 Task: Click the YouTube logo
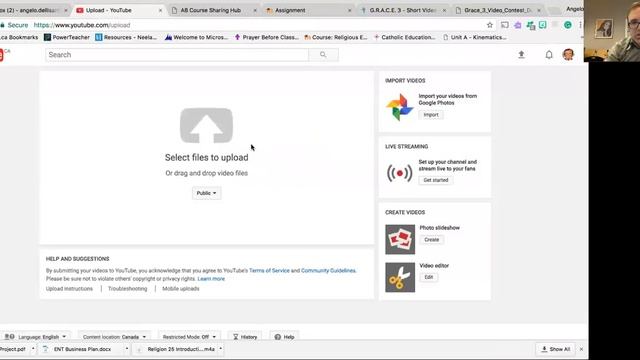point(2,55)
